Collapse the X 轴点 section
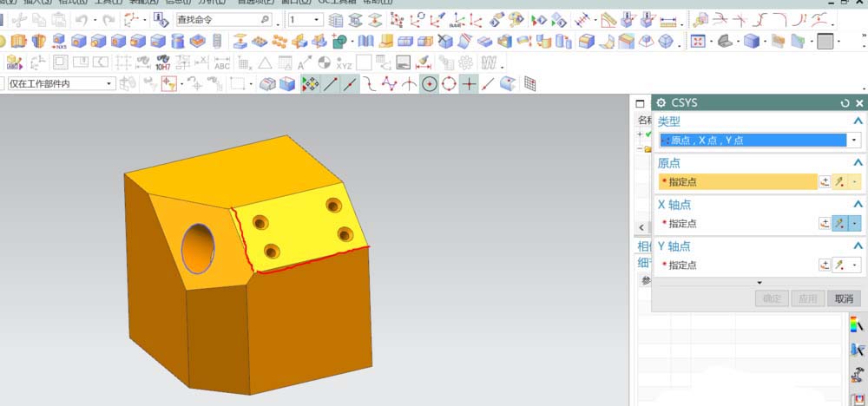The width and height of the screenshot is (868, 406). point(858,205)
